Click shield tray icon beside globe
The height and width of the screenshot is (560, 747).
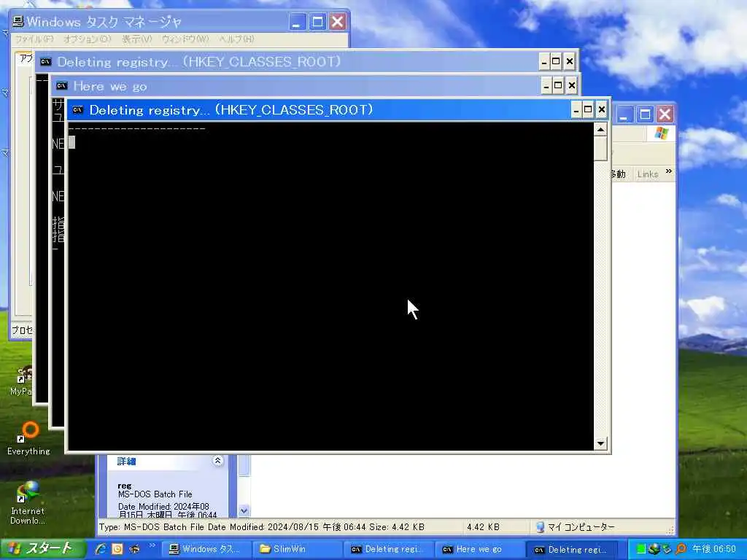[x=667, y=549]
